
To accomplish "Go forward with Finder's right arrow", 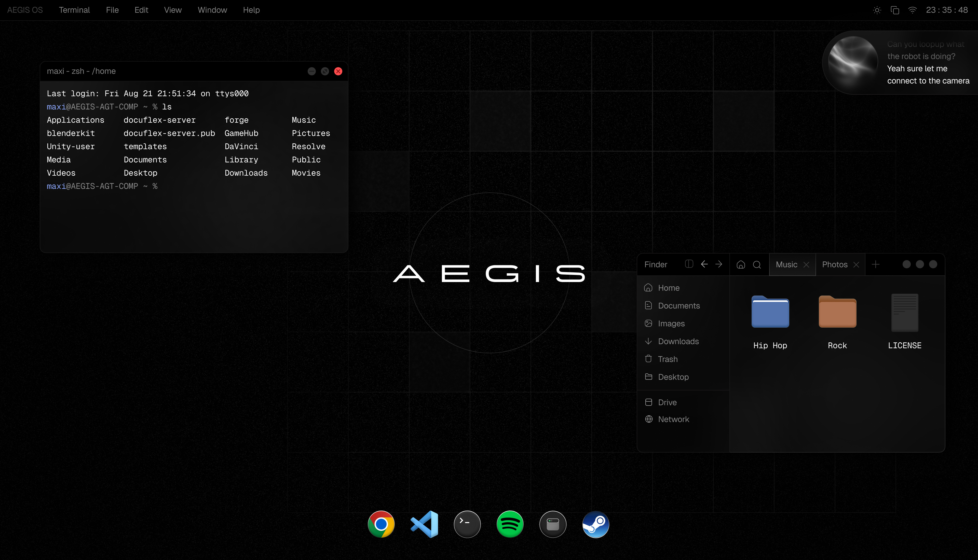I will pos(719,264).
